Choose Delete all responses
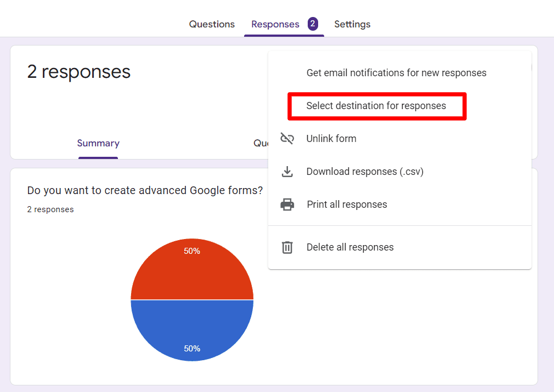The width and height of the screenshot is (554, 392). [400, 247]
